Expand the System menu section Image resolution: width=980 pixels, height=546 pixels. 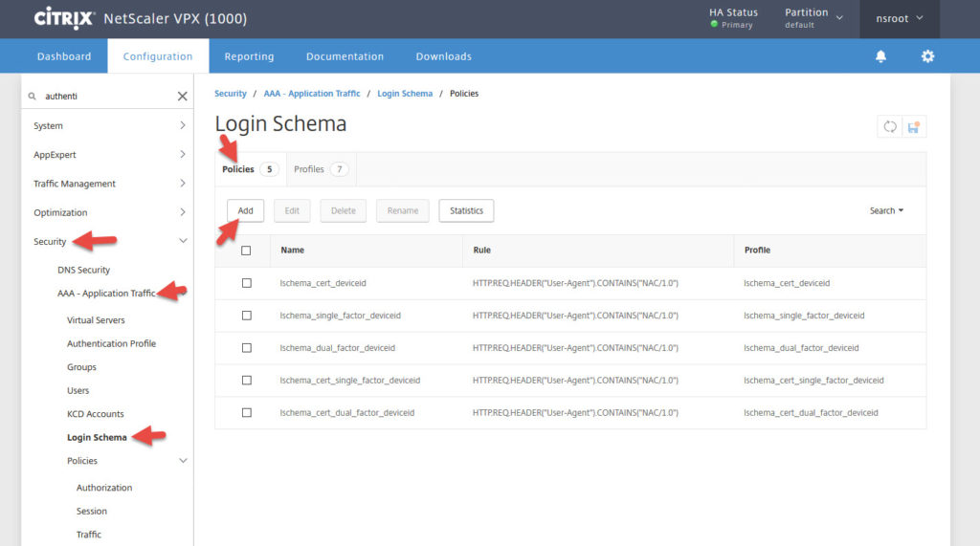[183, 125]
